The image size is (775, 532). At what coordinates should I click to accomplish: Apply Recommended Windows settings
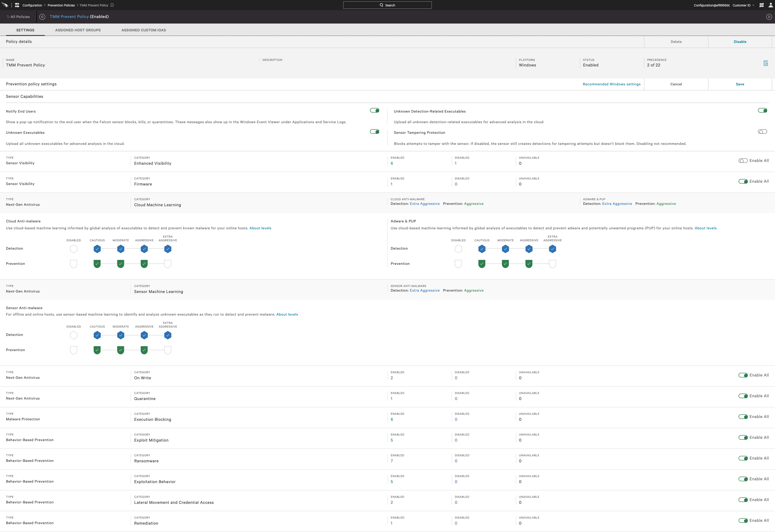point(612,84)
